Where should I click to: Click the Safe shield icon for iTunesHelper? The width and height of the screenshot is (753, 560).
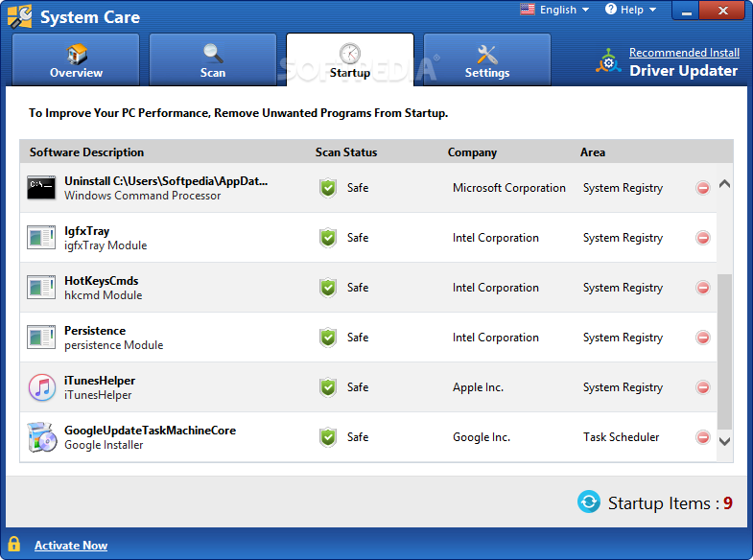click(x=328, y=387)
